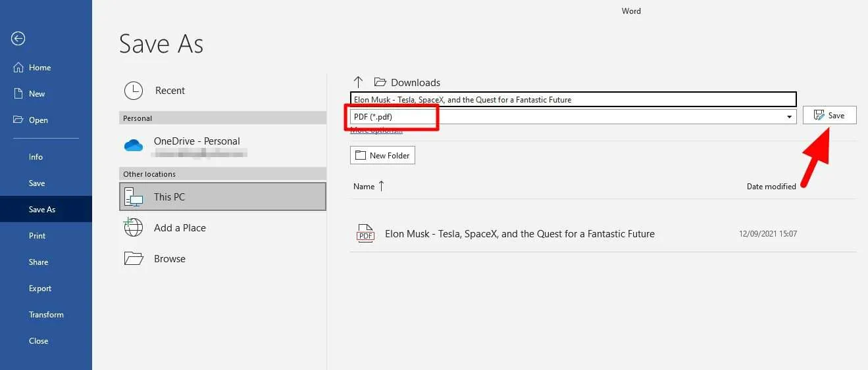The width and height of the screenshot is (868, 370).
Task: Click the Save button
Action: 829,115
